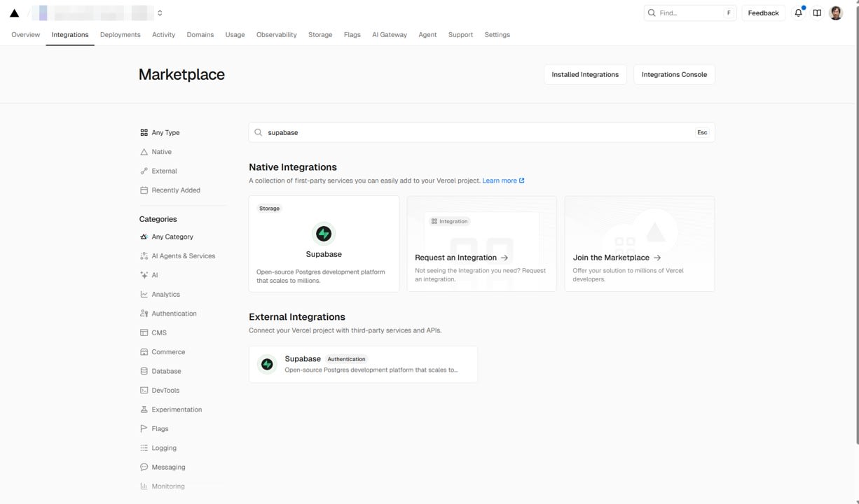Image resolution: width=859 pixels, height=504 pixels.
Task: Open the documentation book icon
Action: [817, 13]
